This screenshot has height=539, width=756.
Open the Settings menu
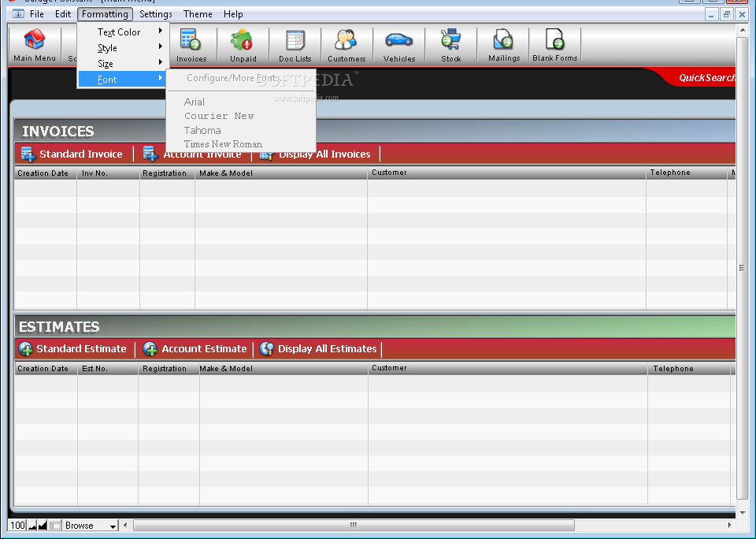(156, 14)
